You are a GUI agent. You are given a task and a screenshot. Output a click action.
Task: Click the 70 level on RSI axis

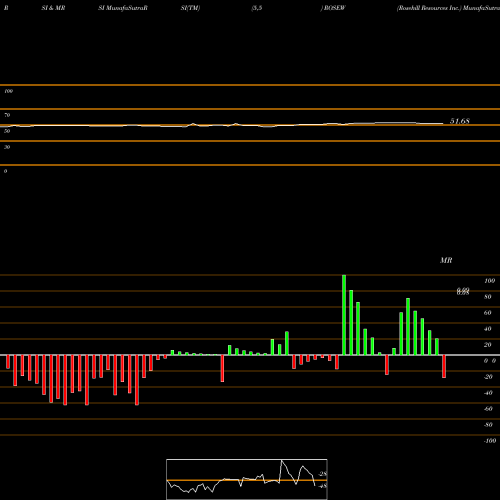click(7, 115)
